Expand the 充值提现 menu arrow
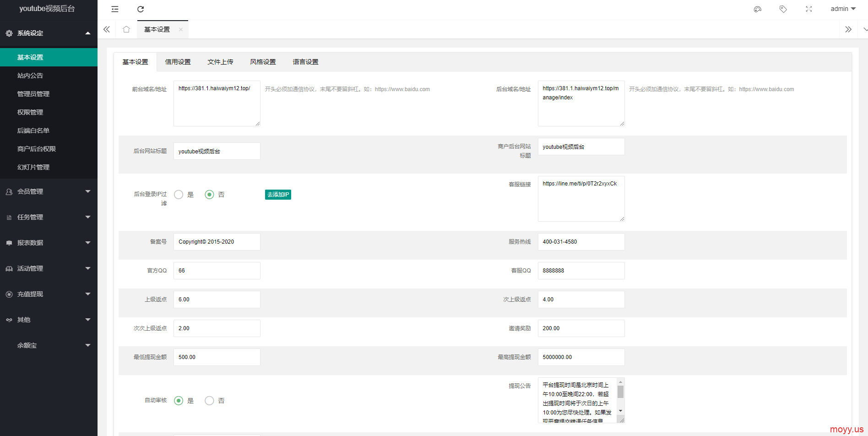Image resolution: width=868 pixels, height=436 pixels. pos(88,294)
